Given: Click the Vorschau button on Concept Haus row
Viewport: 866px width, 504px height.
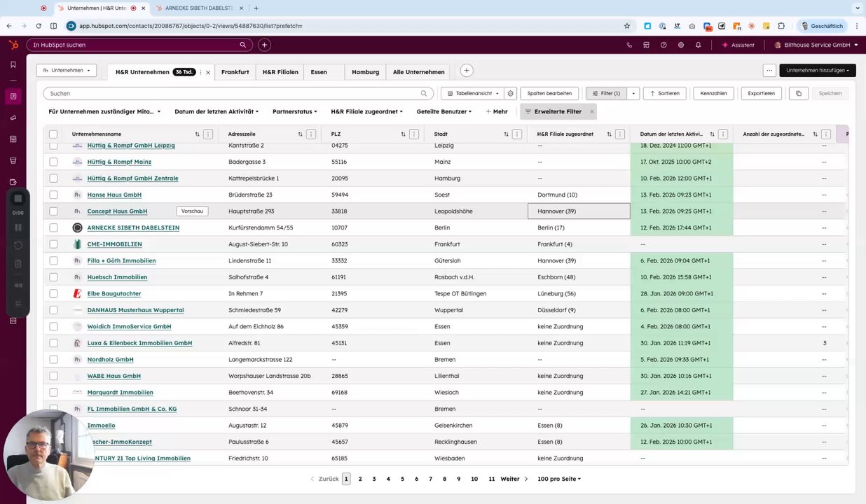Looking at the screenshot, I should [x=192, y=211].
